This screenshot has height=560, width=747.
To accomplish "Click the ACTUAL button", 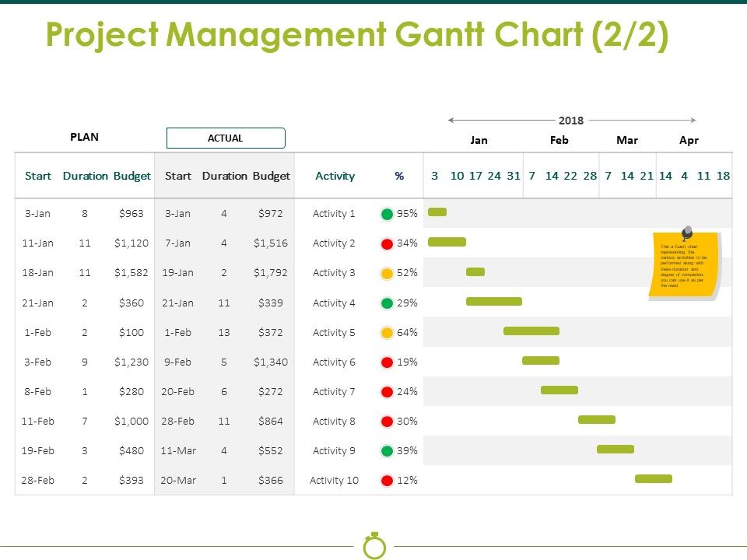I will [x=226, y=138].
